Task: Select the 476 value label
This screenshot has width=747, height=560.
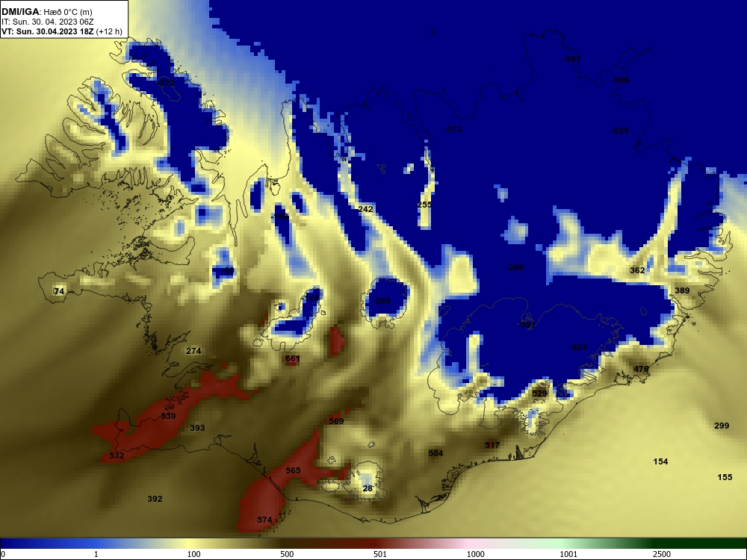Action: pos(641,369)
